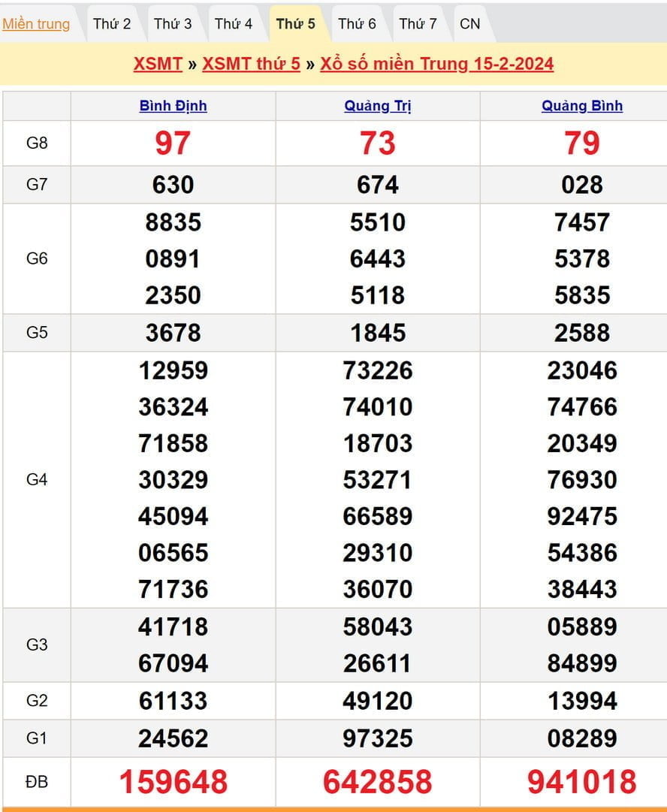Select the Thứ 4 tab
The height and width of the screenshot is (812, 667).
click(x=234, y=24)
